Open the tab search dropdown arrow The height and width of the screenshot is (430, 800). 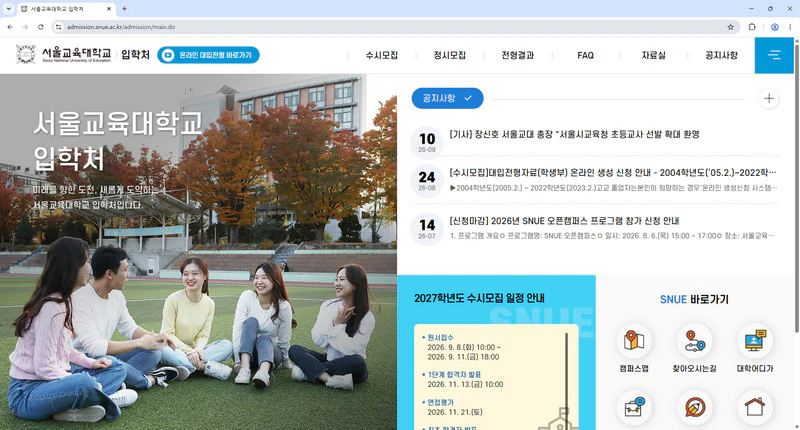tap(8, 9)
